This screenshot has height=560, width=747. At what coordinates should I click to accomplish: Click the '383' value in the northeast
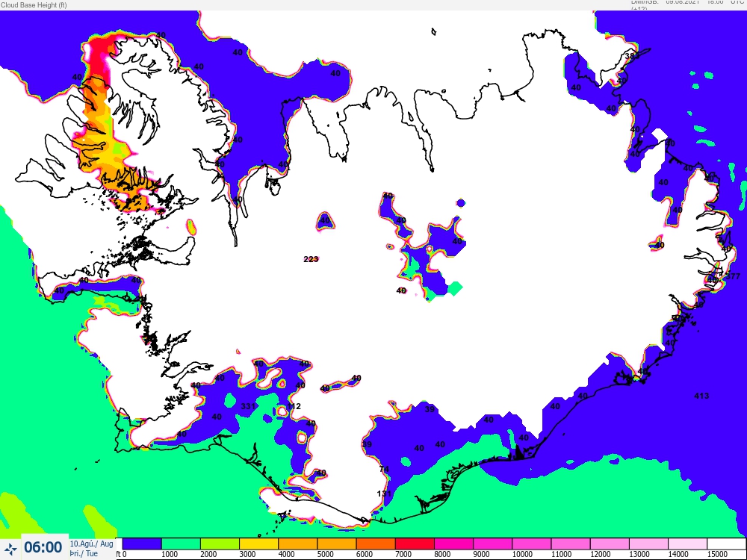click(632, 56)
